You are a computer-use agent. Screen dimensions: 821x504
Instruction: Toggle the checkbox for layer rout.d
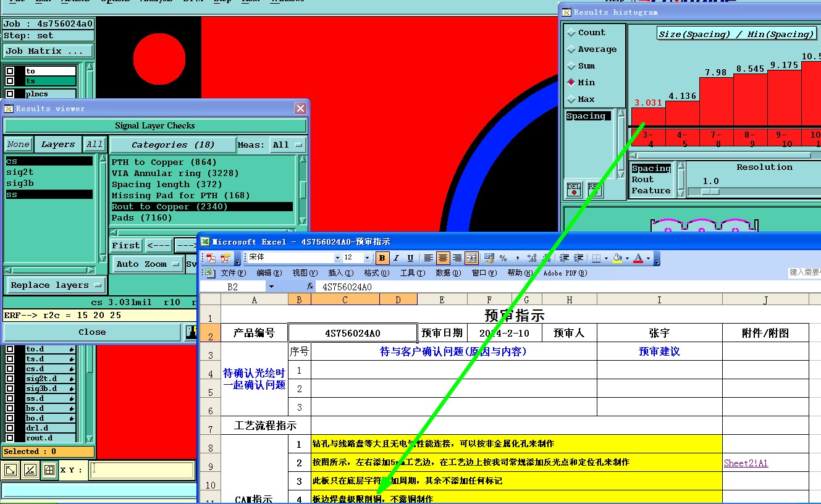coord(10,438)
